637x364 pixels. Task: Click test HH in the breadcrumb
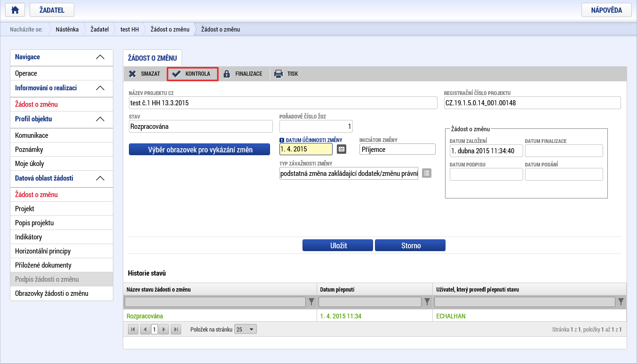coord(129,29)
